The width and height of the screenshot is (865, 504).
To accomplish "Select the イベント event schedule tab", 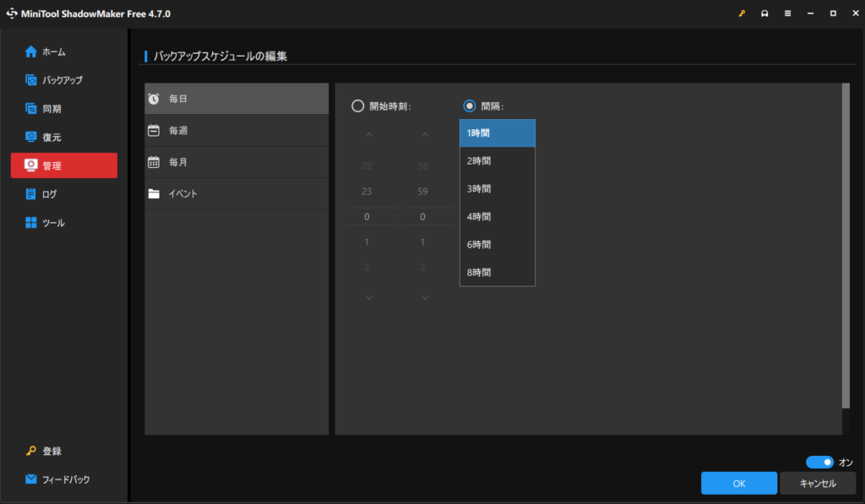I will coord(237,193).
